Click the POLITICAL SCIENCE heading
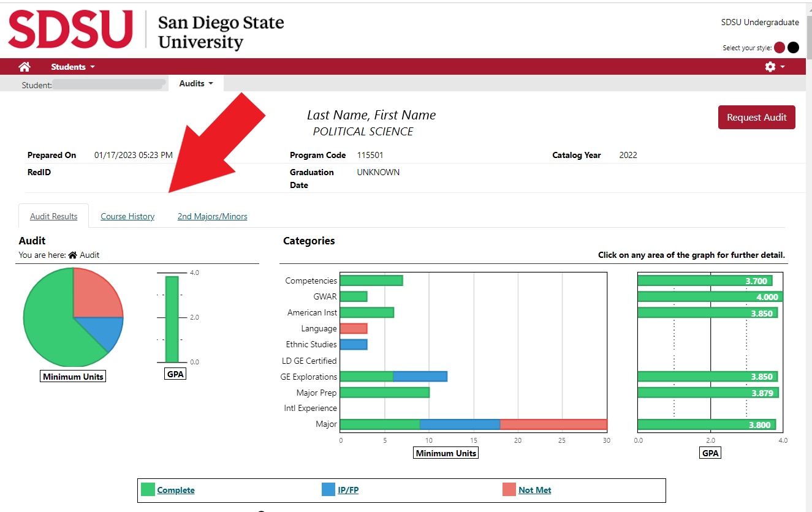This screenshot has width=812, height=512. pos(363,132)
